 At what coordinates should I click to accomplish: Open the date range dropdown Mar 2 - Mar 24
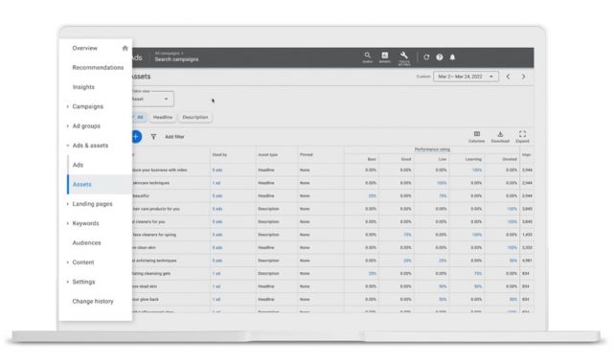coord(465,77)
